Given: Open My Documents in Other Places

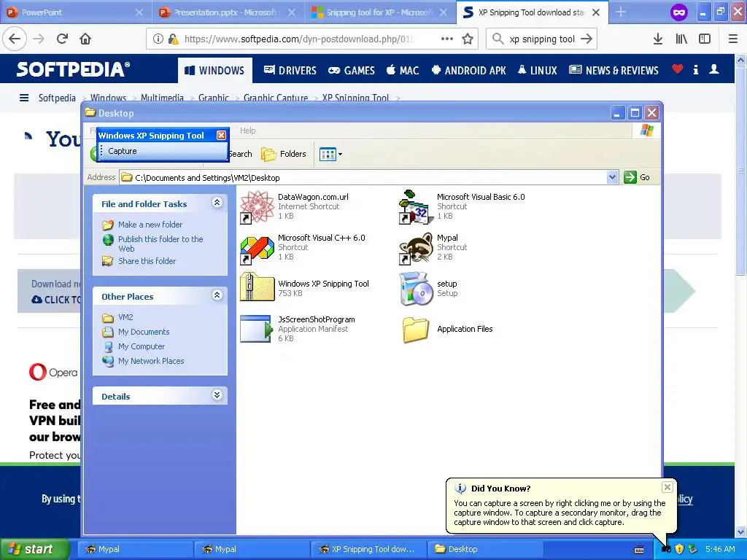Looking at the screenshot, I should click(x=144, y=332).
